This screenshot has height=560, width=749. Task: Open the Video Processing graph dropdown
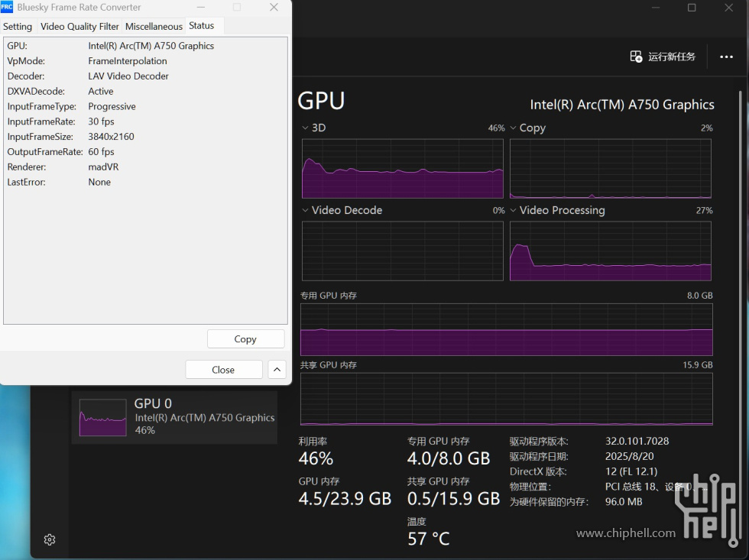pyautogui.click(x=514, y=210)
